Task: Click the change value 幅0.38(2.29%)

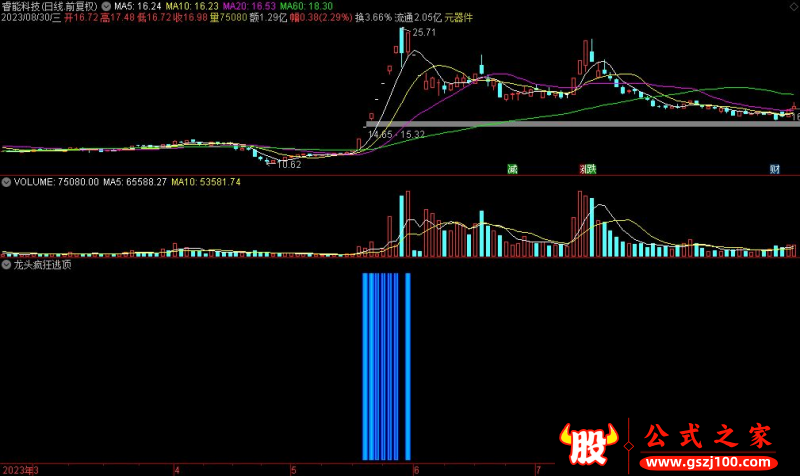Action: [x=321, y=18]
